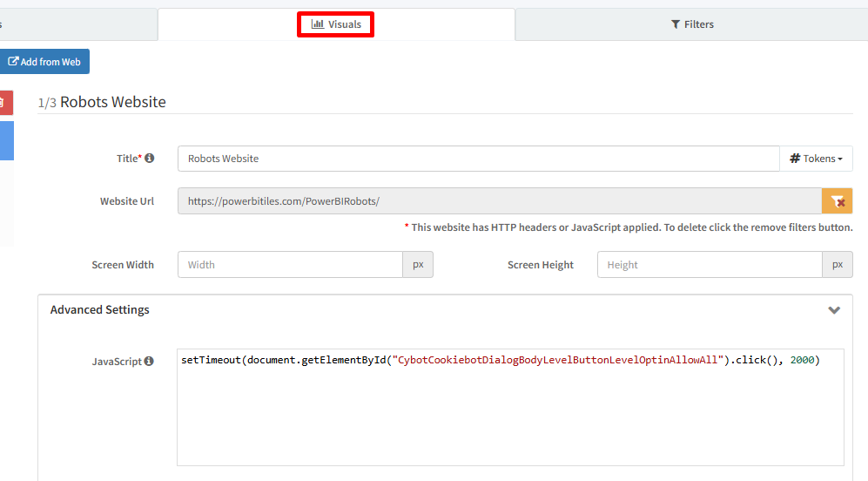Image resolution: width=868 pixels, height=481 pixels.
Task: Select the Visuals tab
Action: [x=336, y=24]
